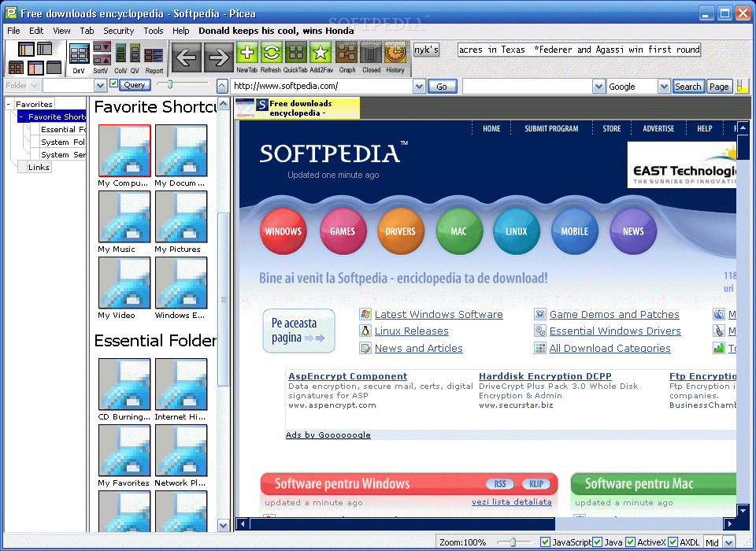Select the Links tree item
756x551 pixels.
tap(39, 168)
